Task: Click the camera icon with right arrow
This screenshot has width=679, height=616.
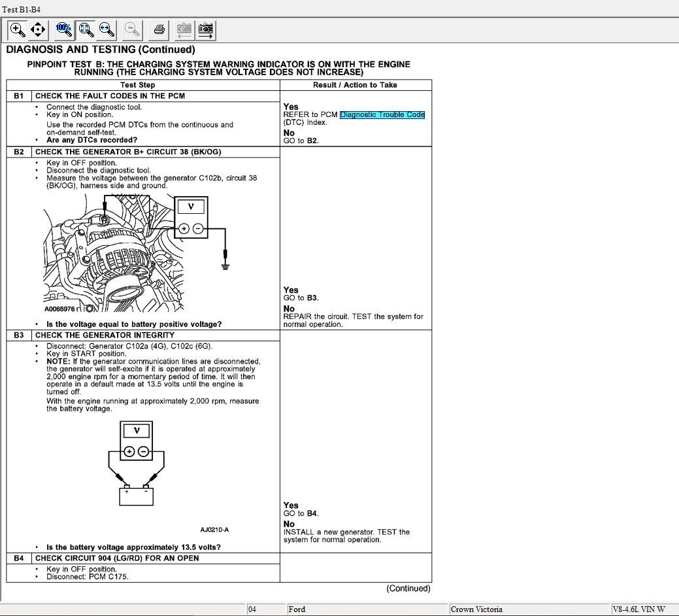Action: tap(206, 29)
